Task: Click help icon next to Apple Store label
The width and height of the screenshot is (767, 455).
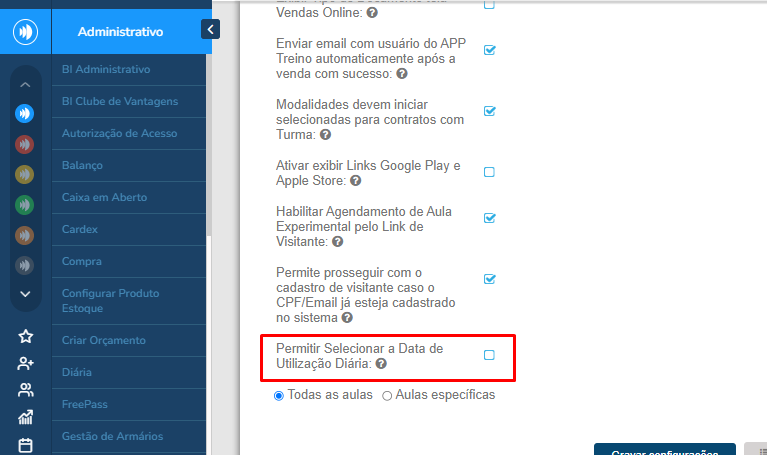Action: tap(355, 181)
